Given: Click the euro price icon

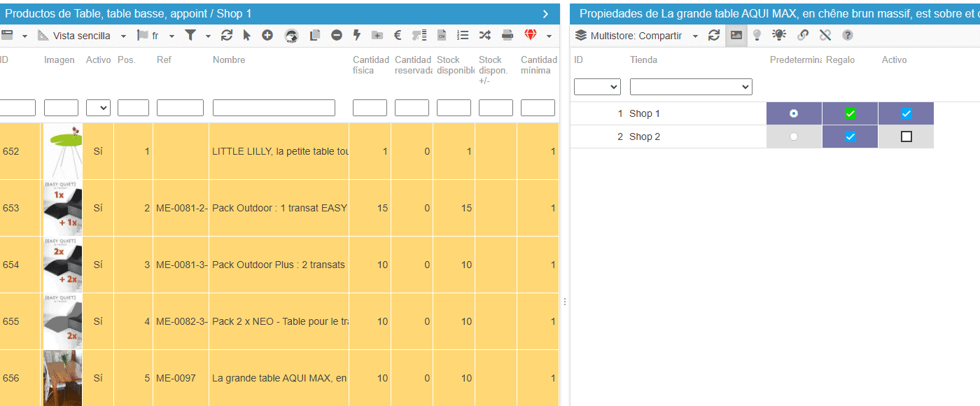Looking at the screenshot, I should 398,35.
